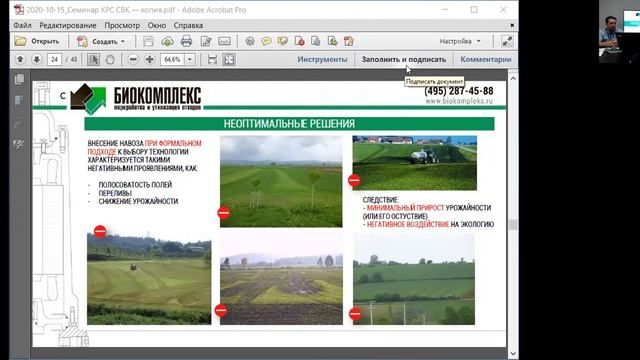Click the settings gear toolbar icon

pyautogui.click(x=250, y=41)
